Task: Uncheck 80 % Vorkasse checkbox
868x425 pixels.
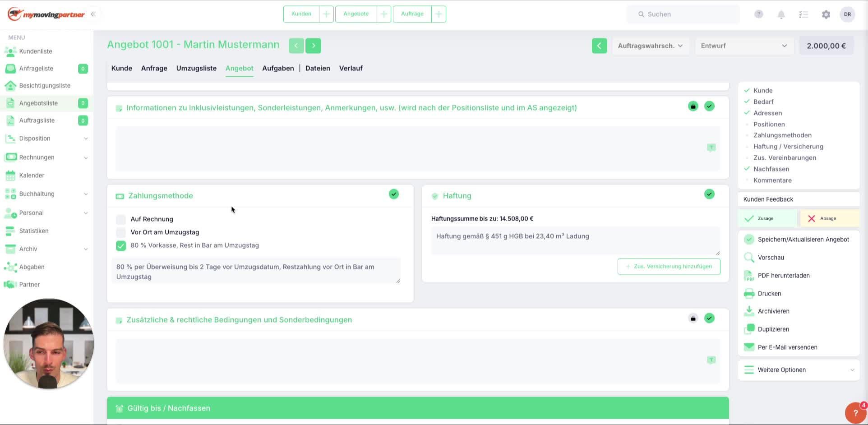Action: [x=121, y=246]
